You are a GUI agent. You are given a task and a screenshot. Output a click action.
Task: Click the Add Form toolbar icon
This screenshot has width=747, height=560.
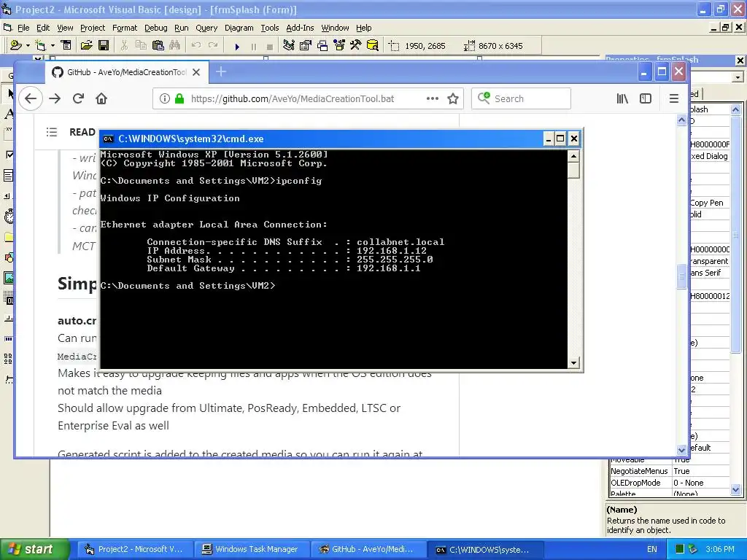tap(41, 46)
